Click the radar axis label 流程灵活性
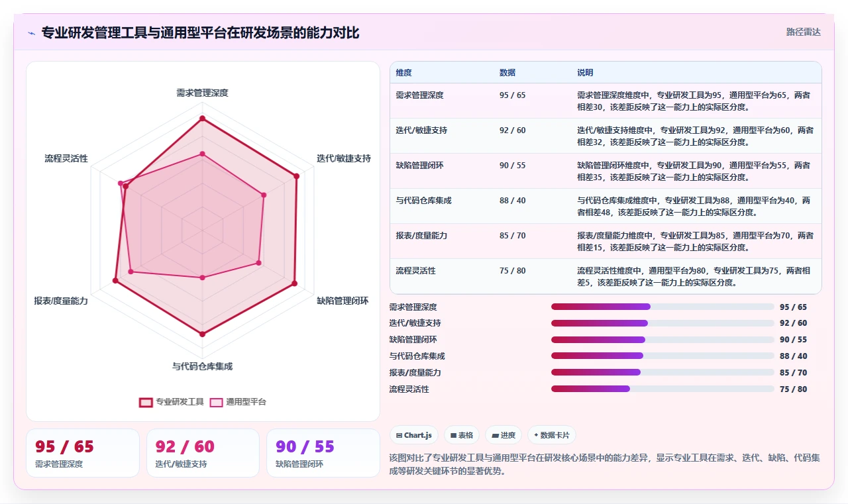The image size is (848, 504). [66, 159]
